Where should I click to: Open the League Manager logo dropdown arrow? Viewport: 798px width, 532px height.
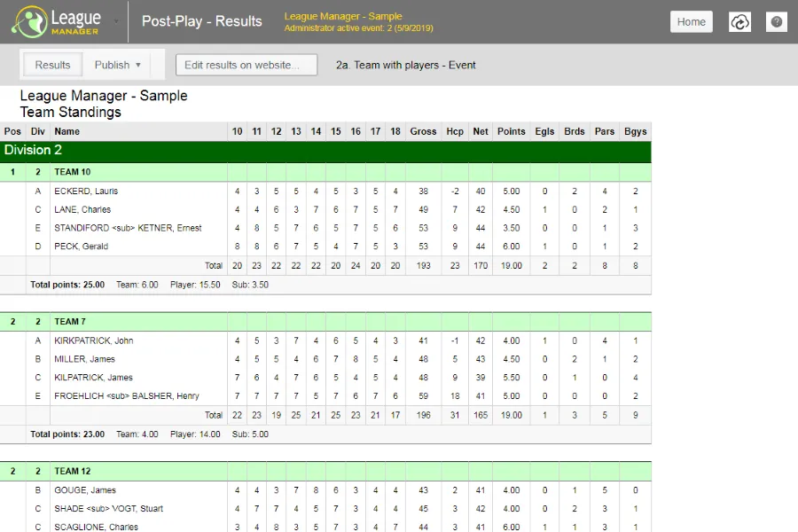[116, 21]
